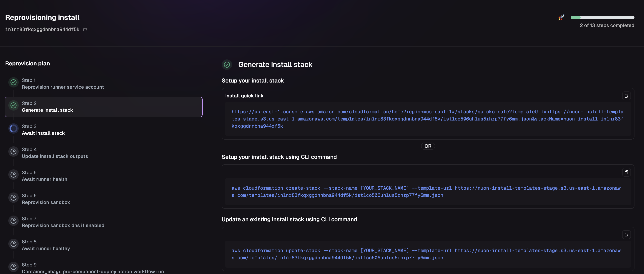This screenshot has height=274, width=644.
Task: Click 2 of 13 steps completed text
Action: click(607, 25)
